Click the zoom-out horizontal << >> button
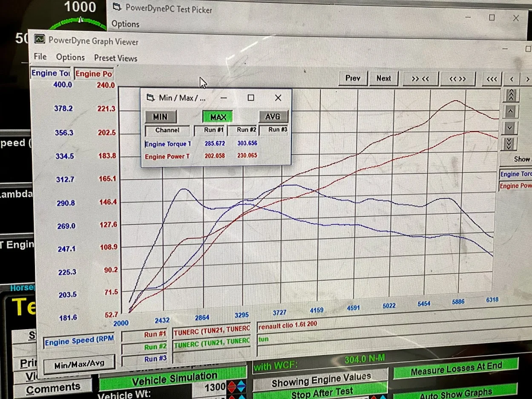The width and height of the screenshot is (532, 399). coord(457,79)
